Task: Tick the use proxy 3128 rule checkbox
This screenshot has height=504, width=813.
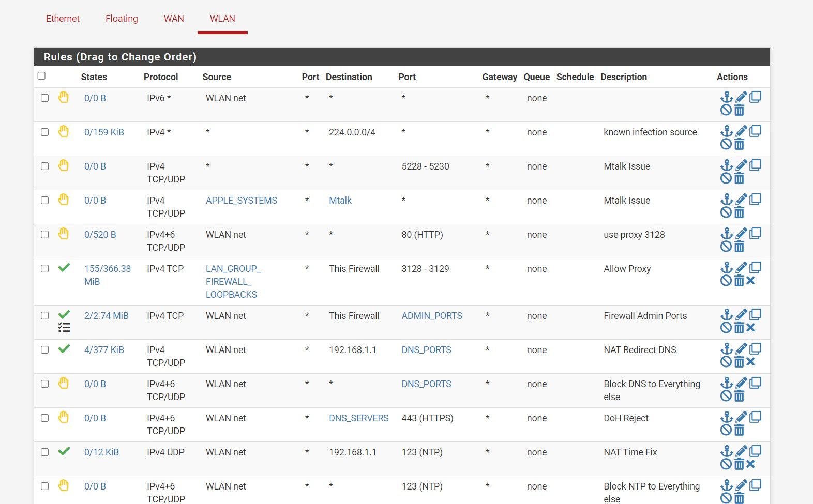Action: click(x=45, y=235)
